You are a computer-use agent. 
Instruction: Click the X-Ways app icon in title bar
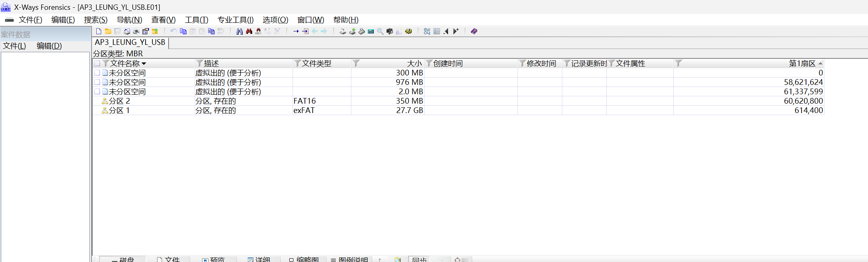pyautogui.click(x=6, y=7)
